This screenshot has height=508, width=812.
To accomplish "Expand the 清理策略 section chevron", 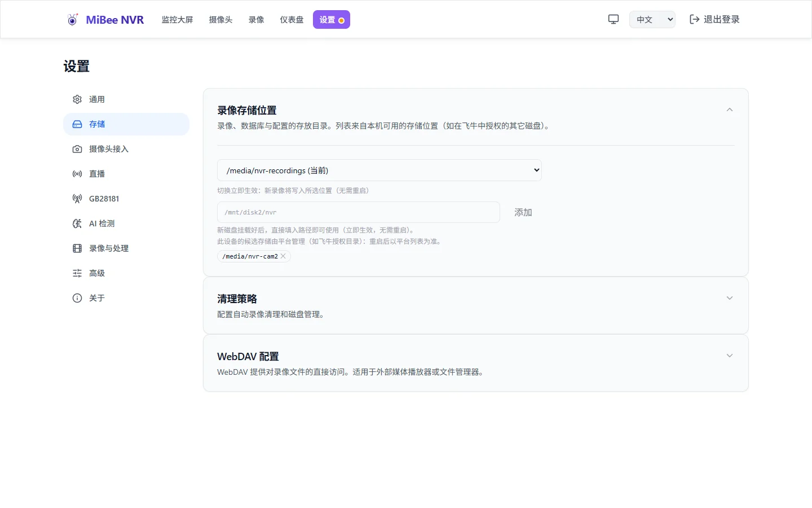I will click(x=730, y=298).
